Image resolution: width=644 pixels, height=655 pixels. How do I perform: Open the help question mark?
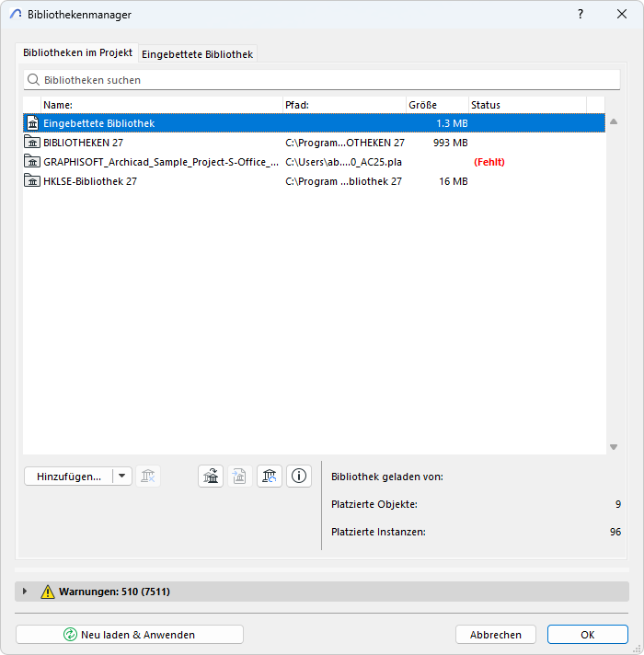tap(581, 14)
